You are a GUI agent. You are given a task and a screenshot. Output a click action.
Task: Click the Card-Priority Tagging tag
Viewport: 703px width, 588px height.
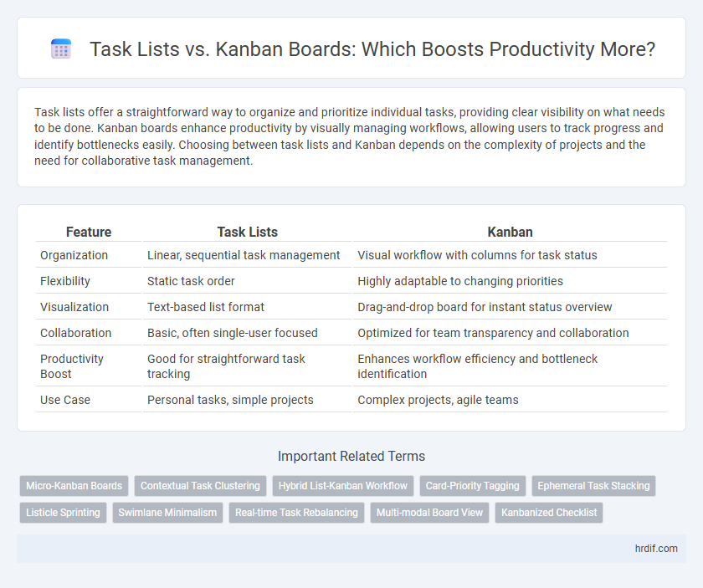click(473, 486)
